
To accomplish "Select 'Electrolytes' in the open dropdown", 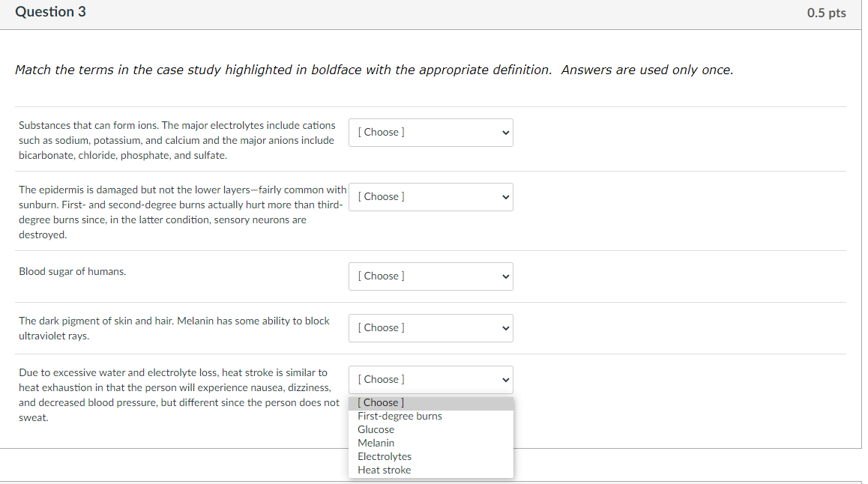I will click(x=431, y=457).
